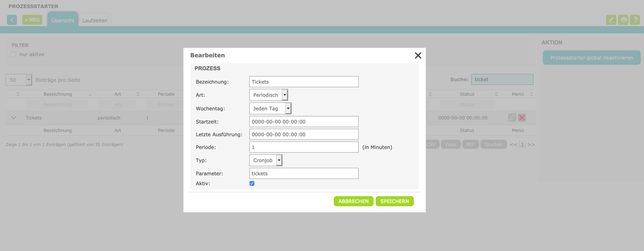Click the printer icon in toolbar
Viewport: 644px width, 251px height.
tap(623, 20)
